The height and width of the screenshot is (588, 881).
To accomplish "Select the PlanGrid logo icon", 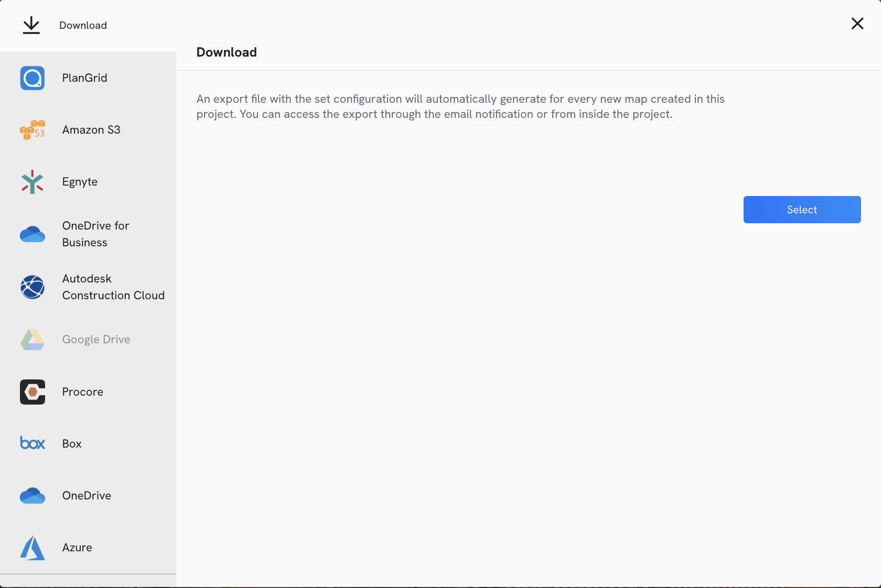I will pos(33,78).
